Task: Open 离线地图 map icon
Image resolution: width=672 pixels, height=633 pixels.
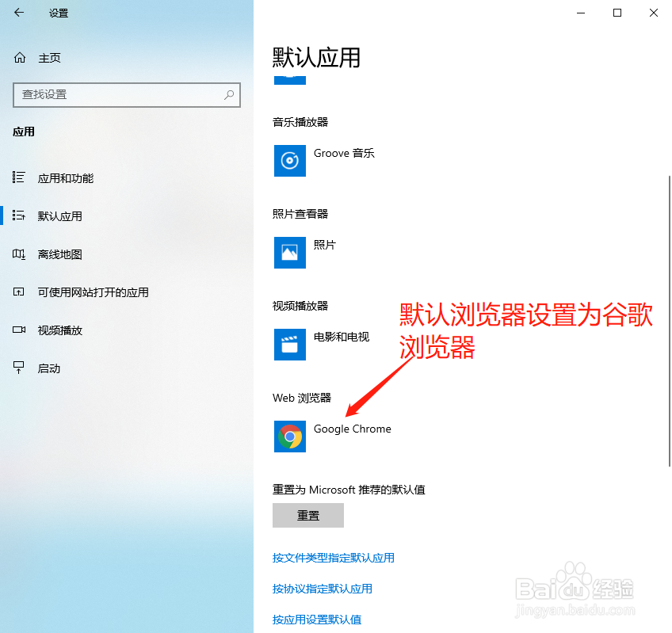Action: click(x=21, y=254)
